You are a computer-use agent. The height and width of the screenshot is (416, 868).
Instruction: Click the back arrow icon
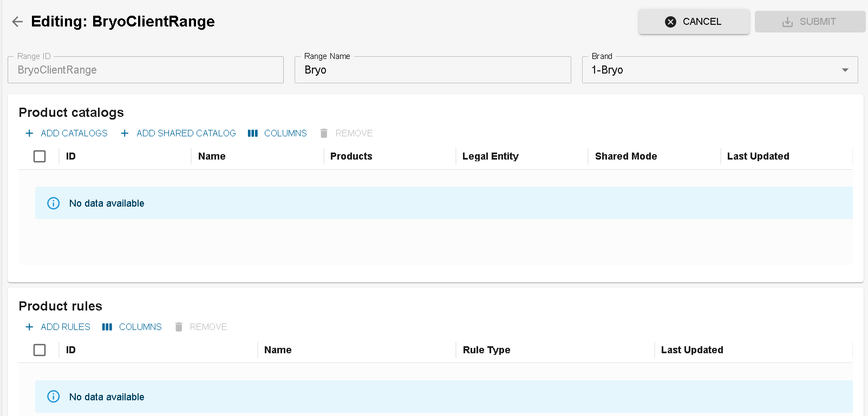17,22
